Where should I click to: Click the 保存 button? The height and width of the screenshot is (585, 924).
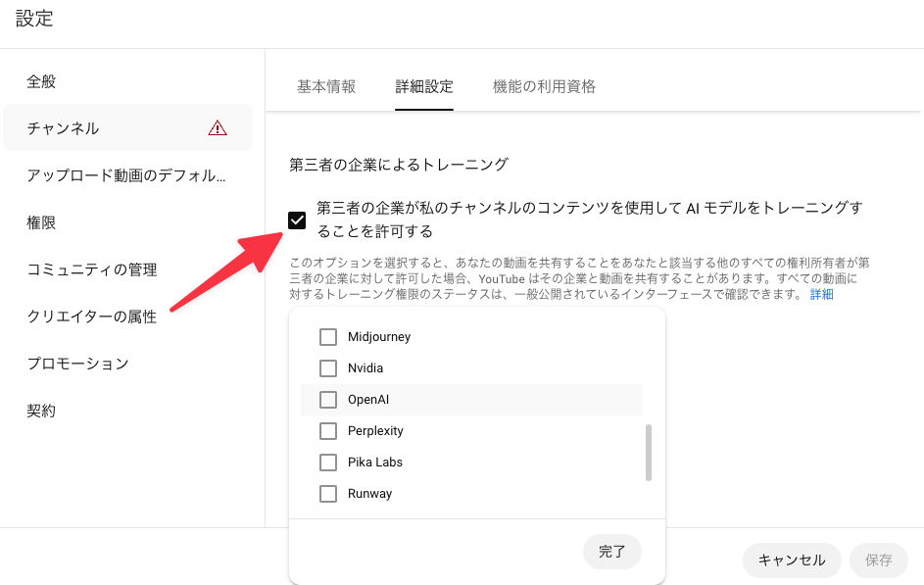pyautogui.click(x=879, y=561)
